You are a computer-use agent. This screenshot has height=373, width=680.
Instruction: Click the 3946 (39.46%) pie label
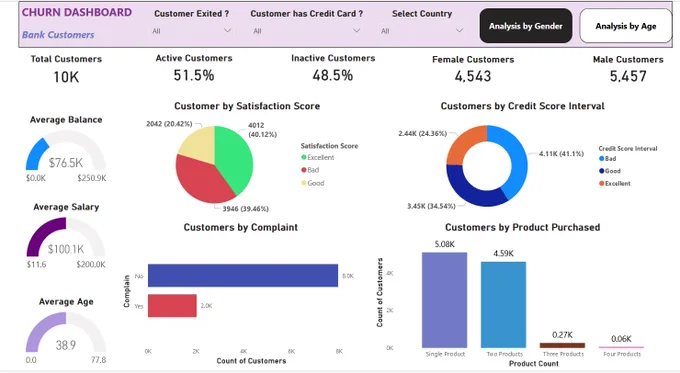(245, 209)
